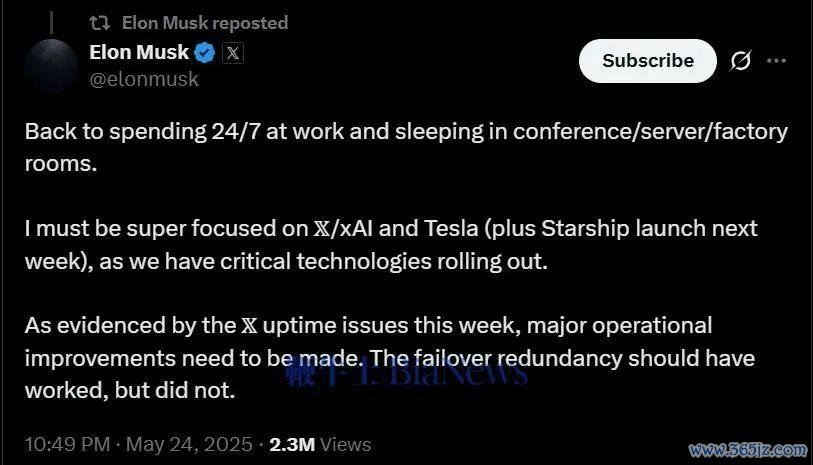Click the 𝕏 logo in "𝕏 uptime issues"
813x465 pixels.
tap(253, 326)
